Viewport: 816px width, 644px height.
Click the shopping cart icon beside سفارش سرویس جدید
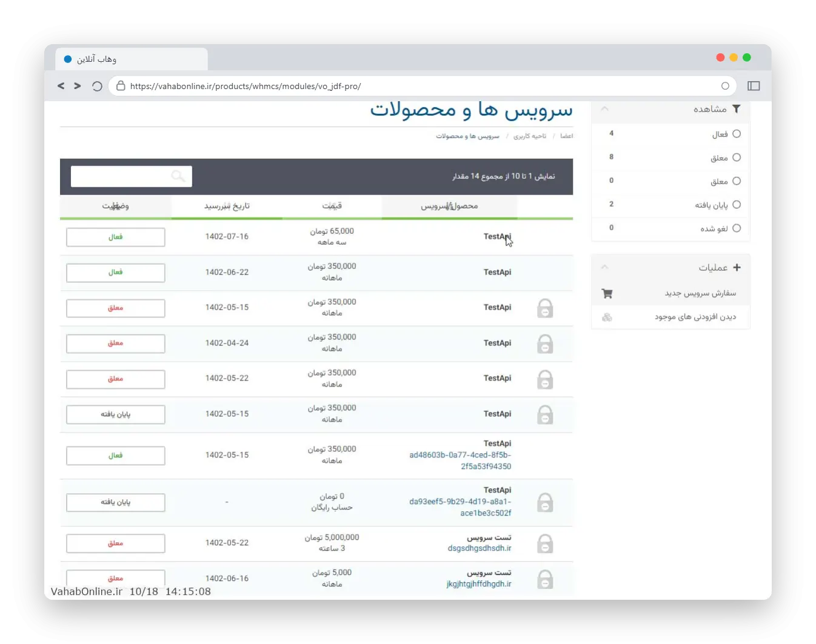tap(607, 294)
